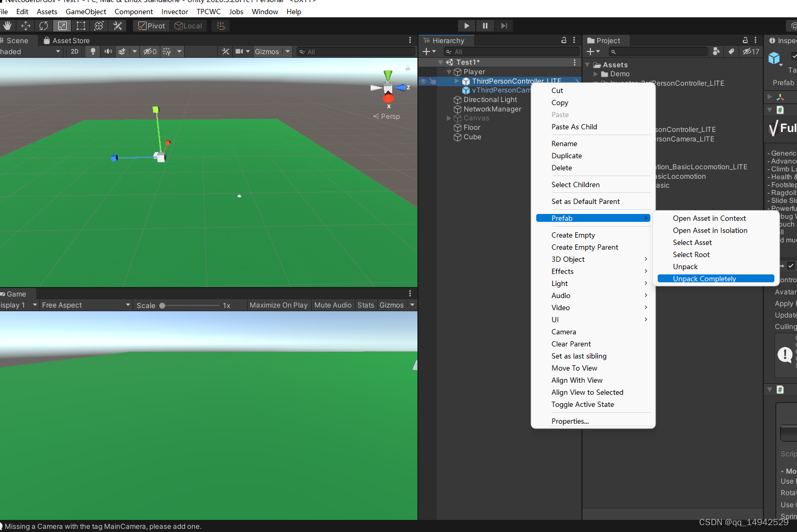Click Search by Label tag icon

pyautogui.click(x=731, y=52)
